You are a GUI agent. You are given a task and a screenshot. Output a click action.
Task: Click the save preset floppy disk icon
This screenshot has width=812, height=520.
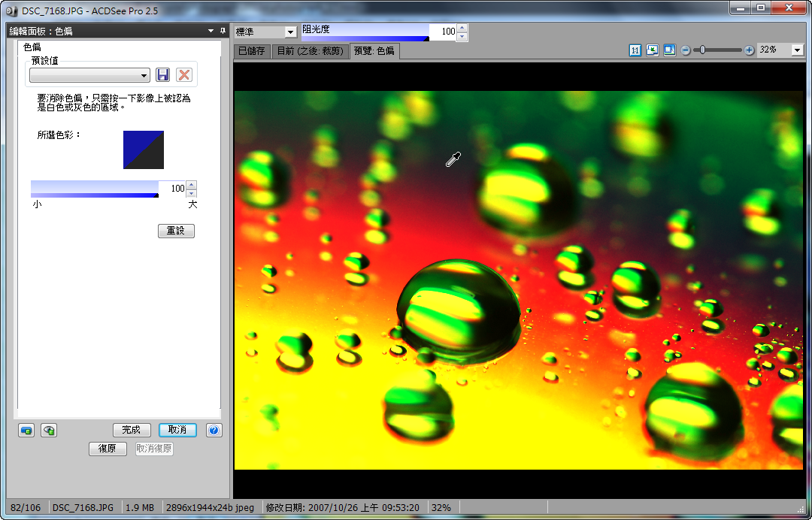point(162,75)
